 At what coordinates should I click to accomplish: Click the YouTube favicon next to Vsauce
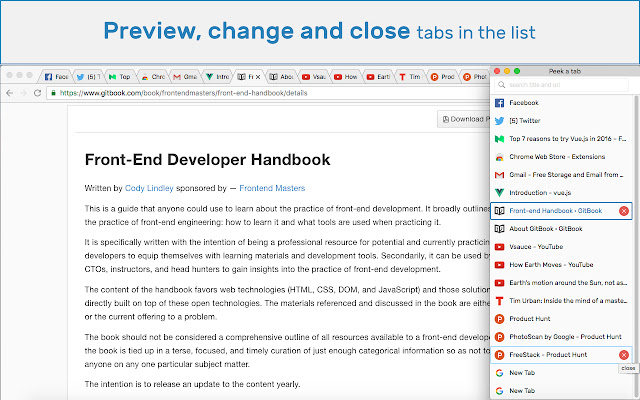(499, 247)
